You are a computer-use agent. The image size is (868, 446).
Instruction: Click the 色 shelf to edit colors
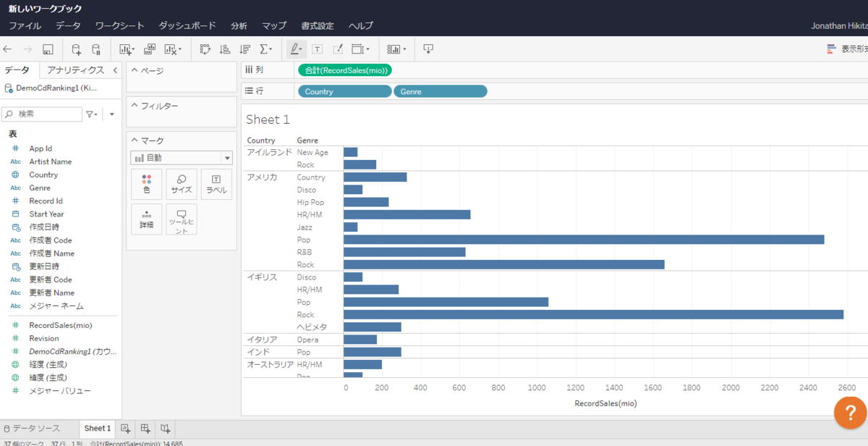click(x=146, y=184)
